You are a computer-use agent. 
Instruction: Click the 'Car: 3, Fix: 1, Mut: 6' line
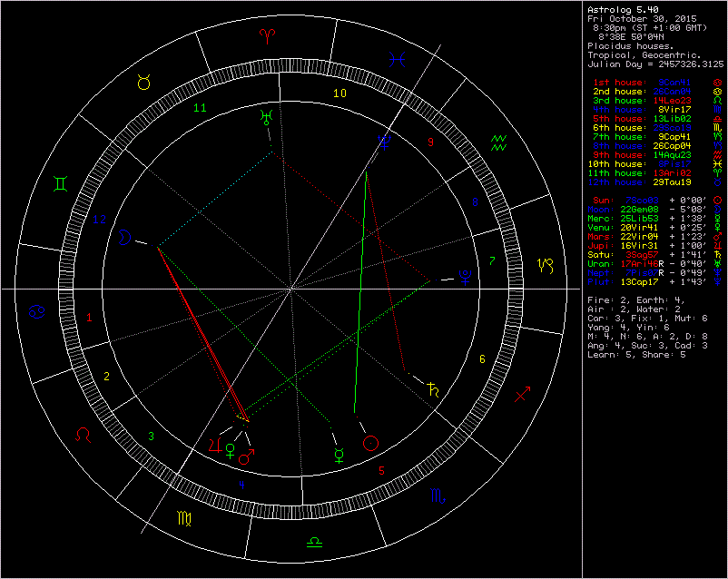[x=647, y=318]
